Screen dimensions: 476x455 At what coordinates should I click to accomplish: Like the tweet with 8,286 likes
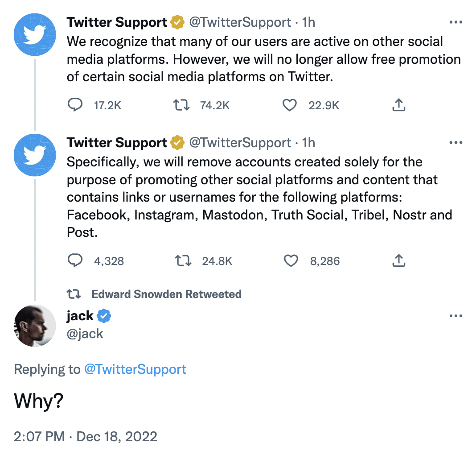point(291,261)
